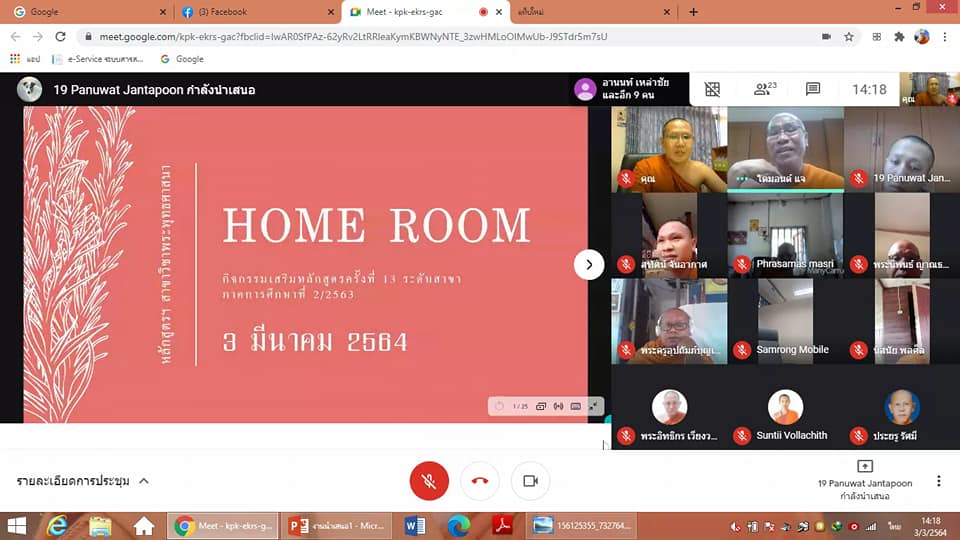
Task: Click the HOME ROOM slide title
Action: [x=377, y=225]
